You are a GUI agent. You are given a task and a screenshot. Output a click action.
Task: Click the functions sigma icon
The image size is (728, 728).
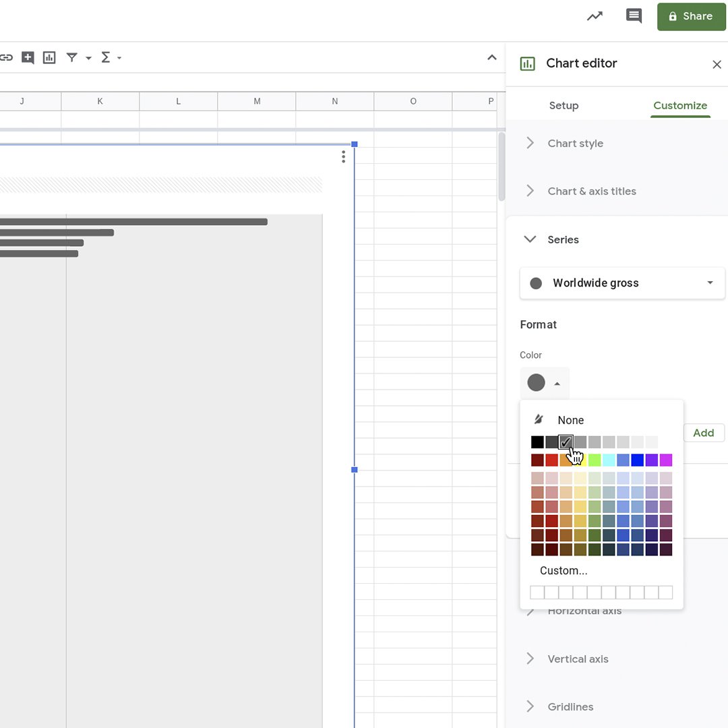[105, 57]
